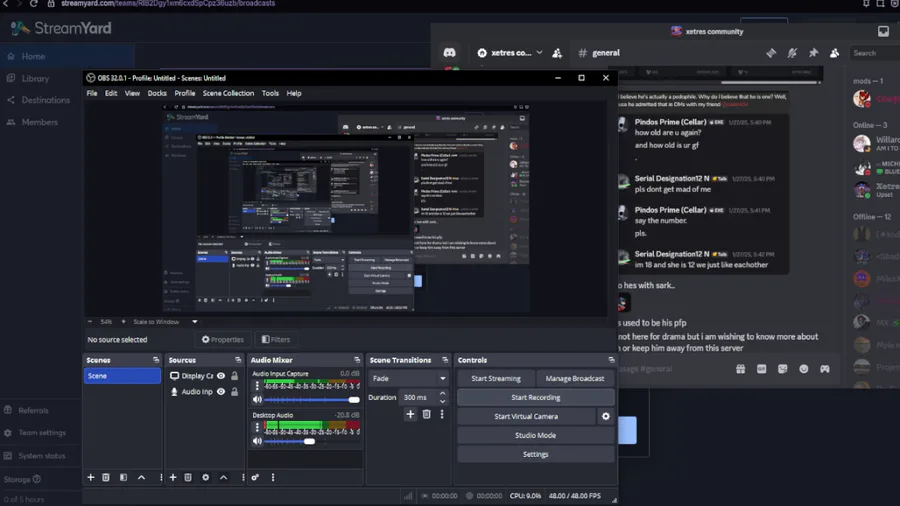Move scene up in the Scenes panel
The height and width of the screenshot is (506, 900).
click(x=141, y=477)
